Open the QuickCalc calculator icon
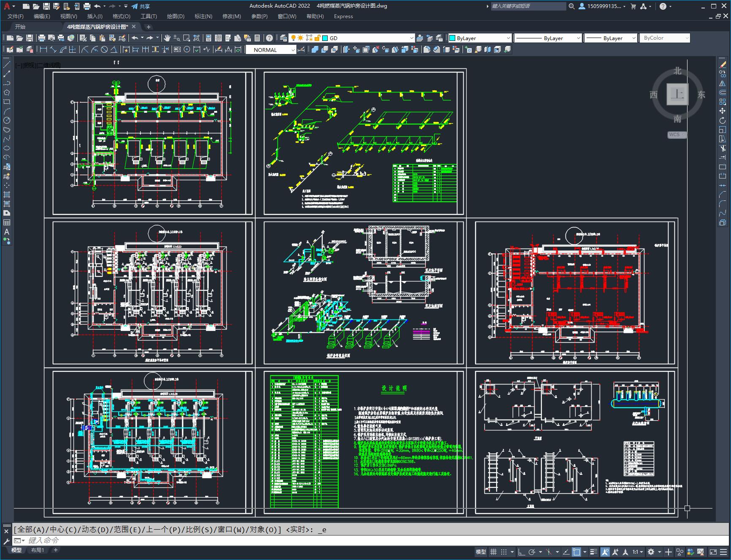The image size is (731, 560). (257, 38)
